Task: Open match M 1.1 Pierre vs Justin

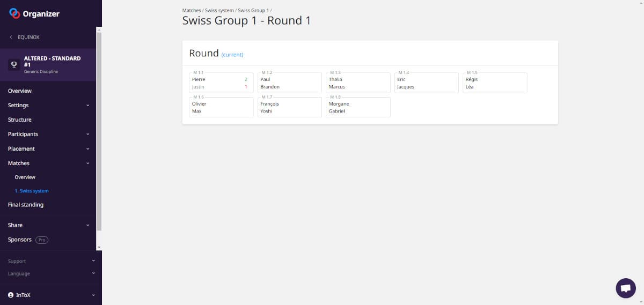Action: tap(221, 83)
